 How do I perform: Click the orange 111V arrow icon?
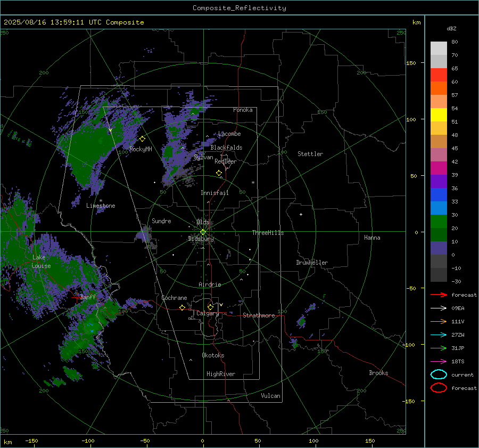click(x=439, y=321)
